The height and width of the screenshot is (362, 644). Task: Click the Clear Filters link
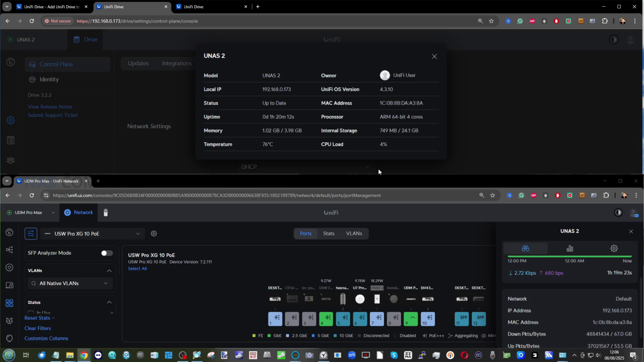(x=38, y=329)
